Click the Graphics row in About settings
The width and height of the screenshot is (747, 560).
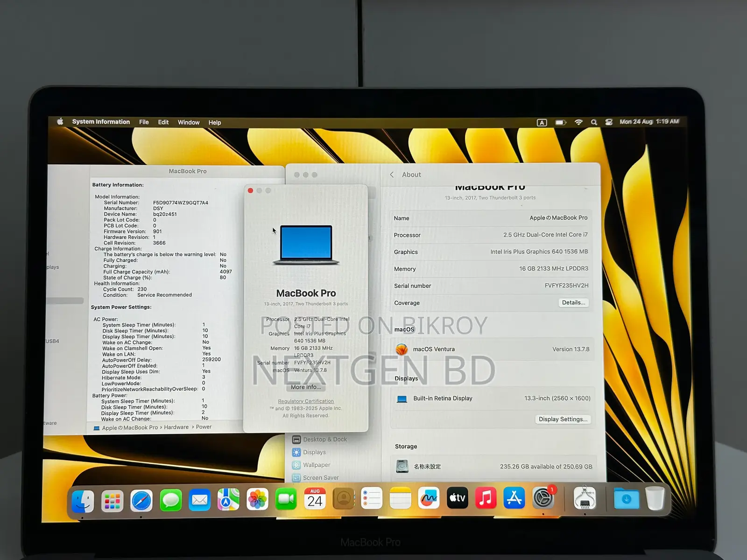point(491,252)
